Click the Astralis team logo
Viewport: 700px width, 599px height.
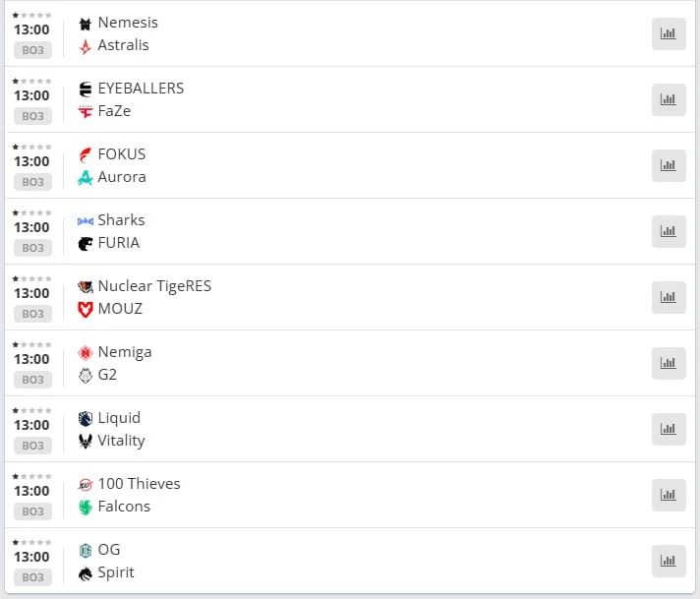86,46
